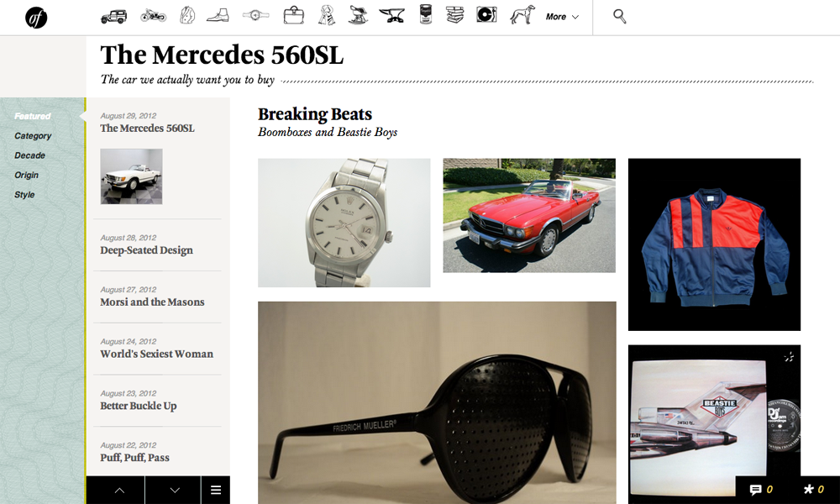The width and height of the screenshot is (840, 504).
Task: Click the red Mercedes convertible photo
Action: click(x=529, y=215)
